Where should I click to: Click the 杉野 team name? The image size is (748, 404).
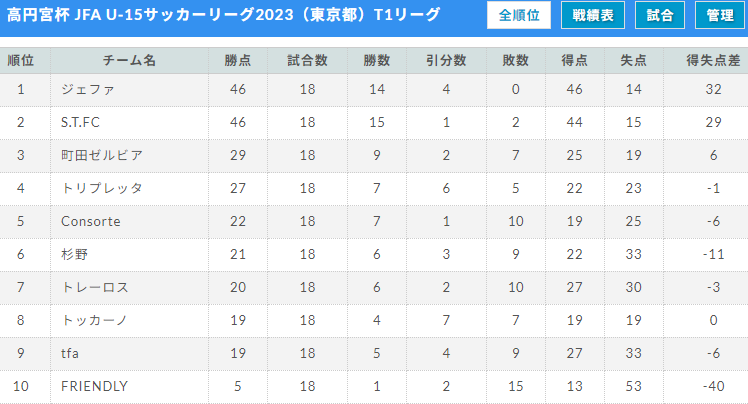(x=74, y=254)
